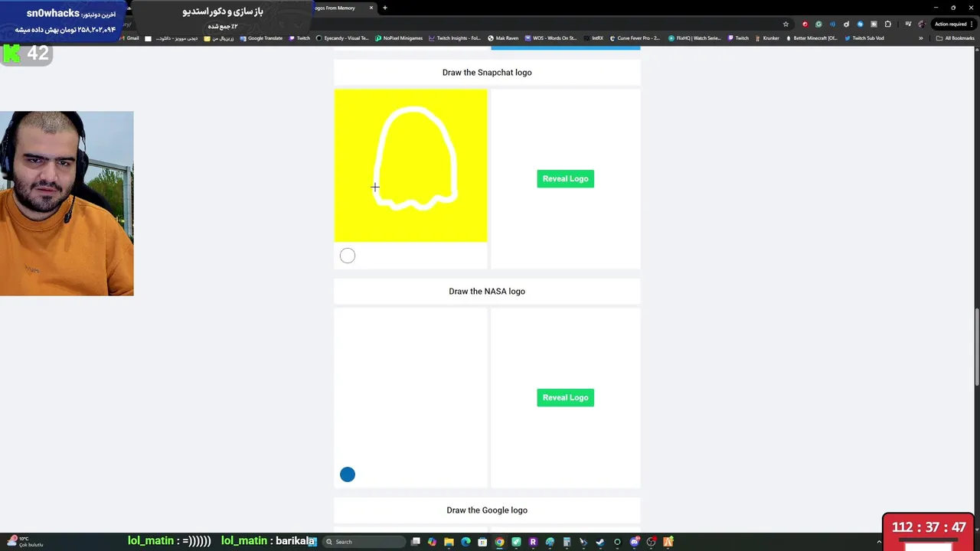
Task: Open Copilot from the taskbar
Action: (x=432, y=542)
